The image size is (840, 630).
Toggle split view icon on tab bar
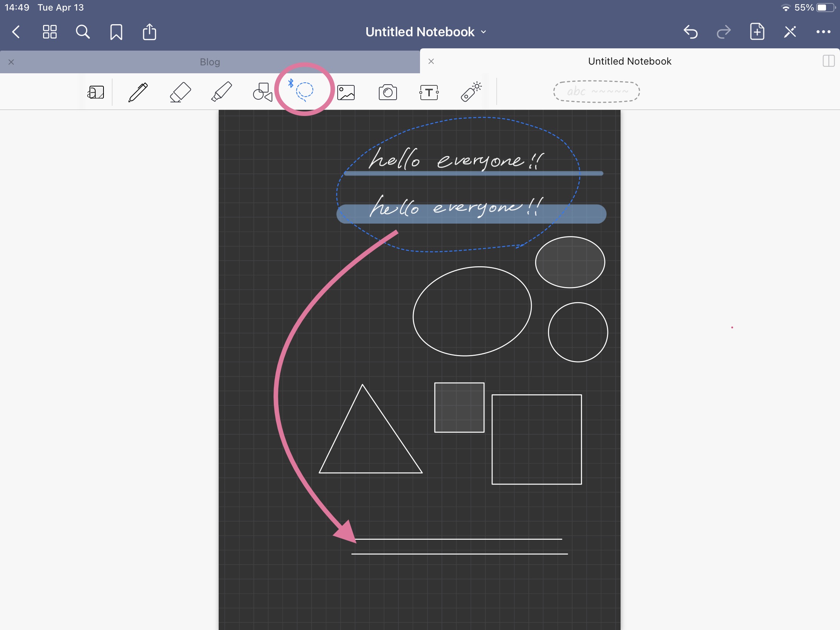(x=828, y=61)
